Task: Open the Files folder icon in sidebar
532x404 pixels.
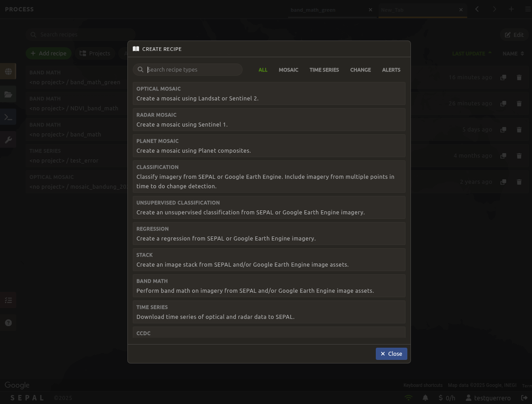Action: pyautogui.click(x=8, y=94)
